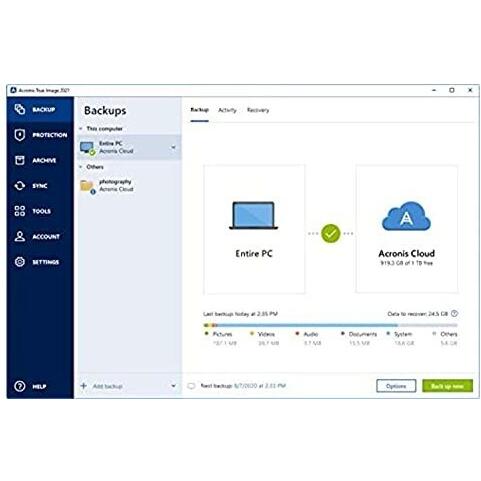
Task: Collapse the This computer group
Action: [x=80, y=129]
